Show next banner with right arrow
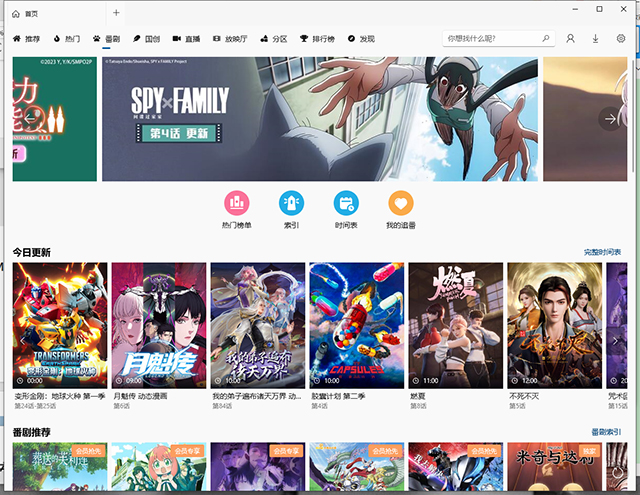 point(610,119)
